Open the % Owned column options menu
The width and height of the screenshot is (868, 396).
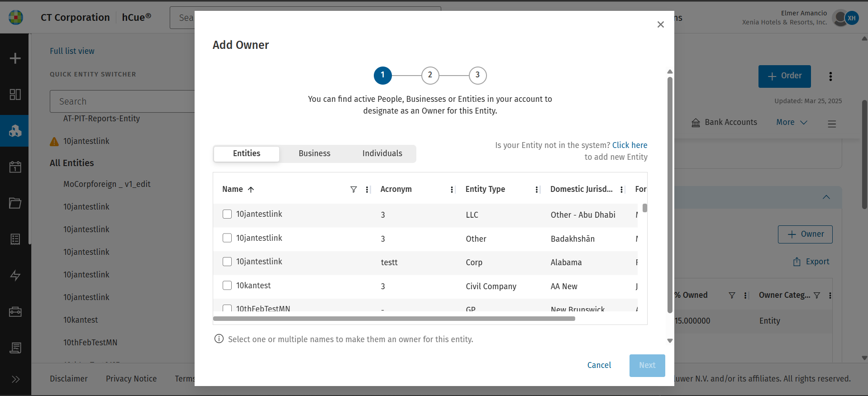pos(745,296)
